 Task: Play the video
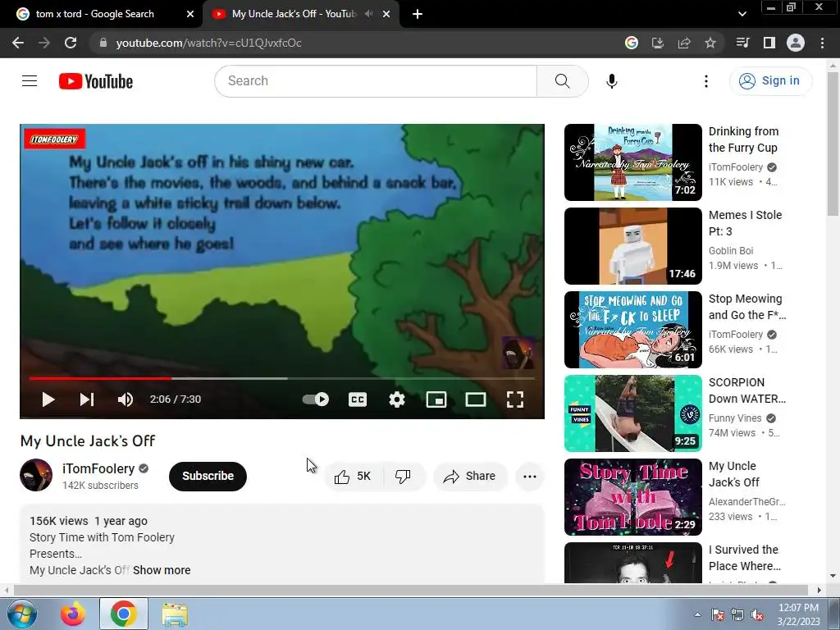[48, 399]
